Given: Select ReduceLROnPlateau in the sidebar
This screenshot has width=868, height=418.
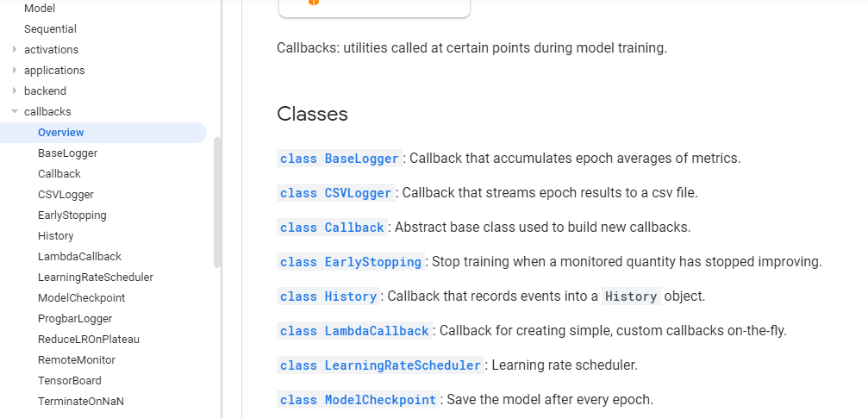Looking at the screenshot, I should point(89,339).
